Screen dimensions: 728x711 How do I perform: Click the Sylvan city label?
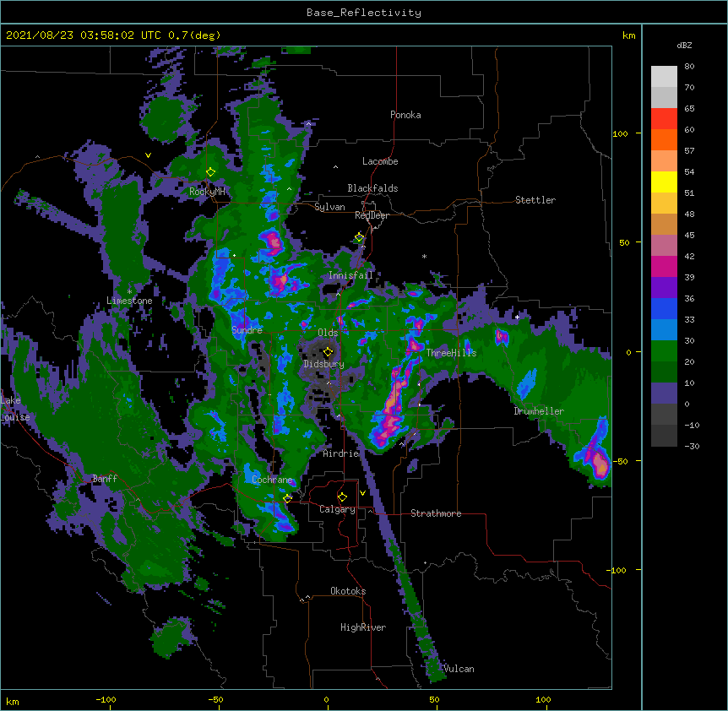click(x=329, y=207)
